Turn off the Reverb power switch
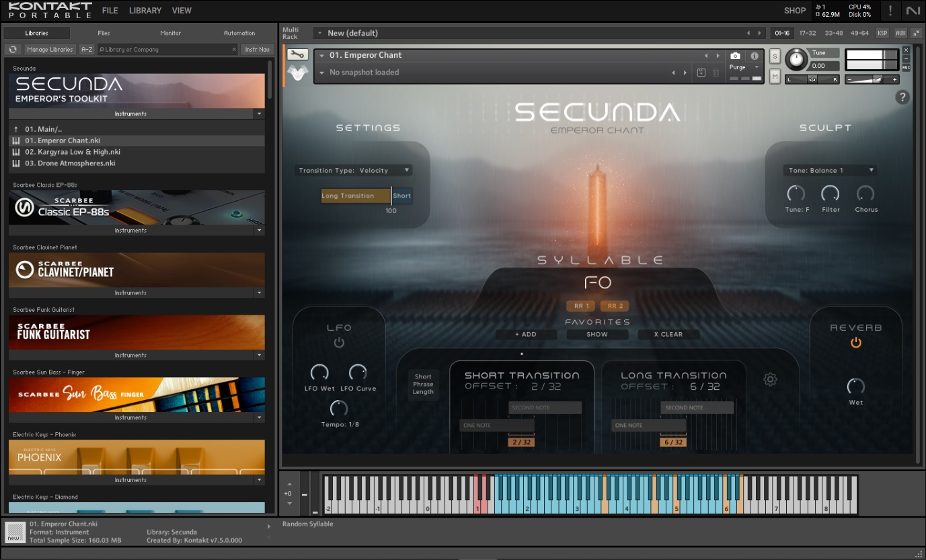926x560 pixels. click(x=856, y=343)
